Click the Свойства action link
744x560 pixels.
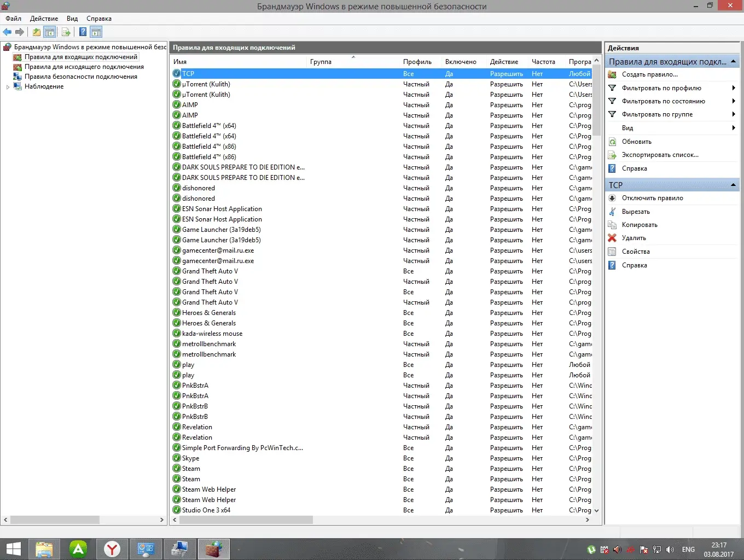click(636, 252)
